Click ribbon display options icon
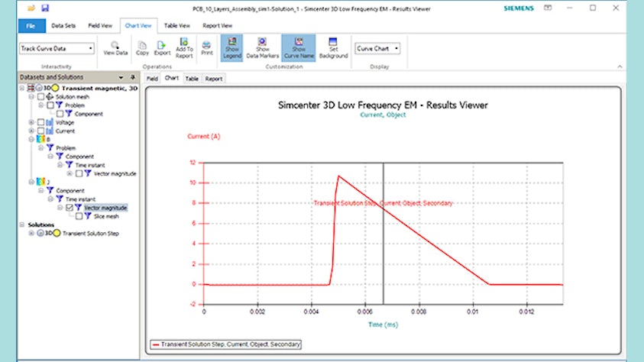The height and width of the screenshot is (362, 644). (548, 8)
